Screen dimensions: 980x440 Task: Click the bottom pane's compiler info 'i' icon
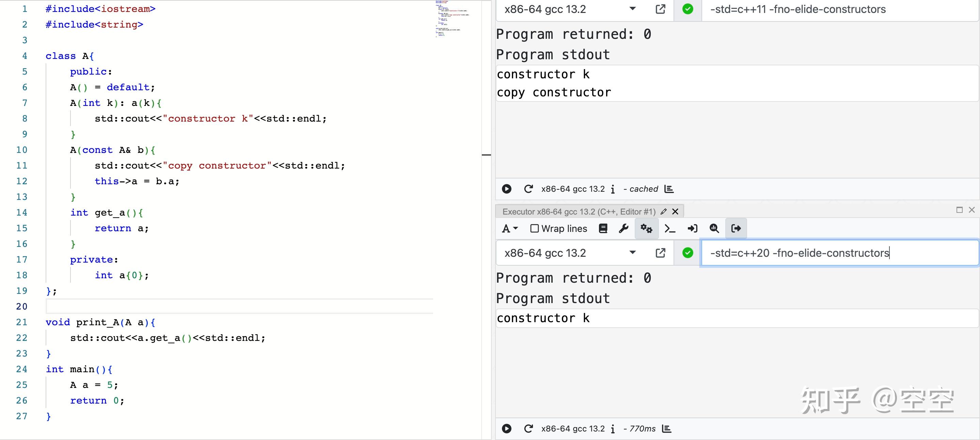[x=613, y=429]
